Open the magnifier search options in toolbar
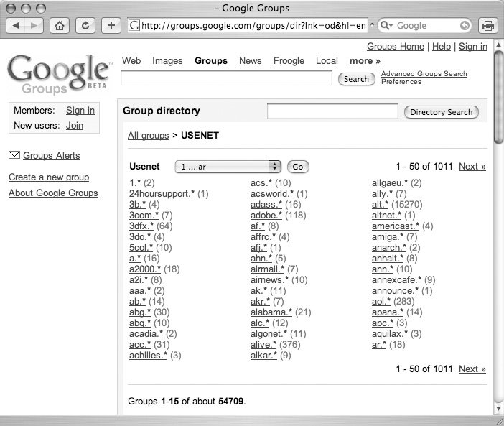 pos(386,26)
